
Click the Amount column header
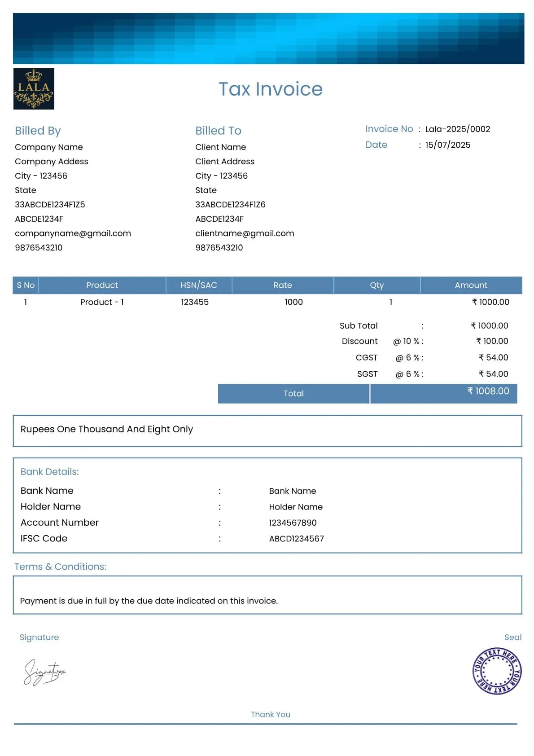click(x=471, y=285)
